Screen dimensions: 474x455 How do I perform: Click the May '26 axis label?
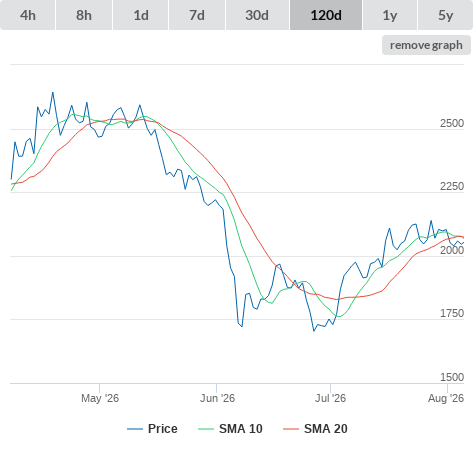pos(100,398)
